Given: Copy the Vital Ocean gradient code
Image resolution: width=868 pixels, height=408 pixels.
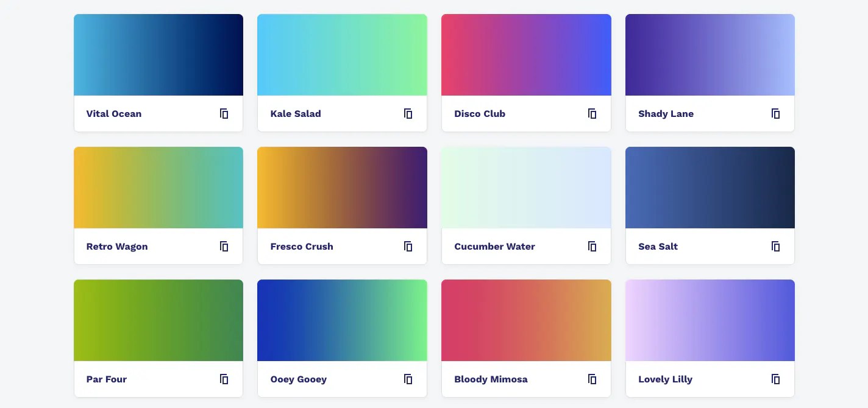Looking at the screenshot, I should 224,114.
